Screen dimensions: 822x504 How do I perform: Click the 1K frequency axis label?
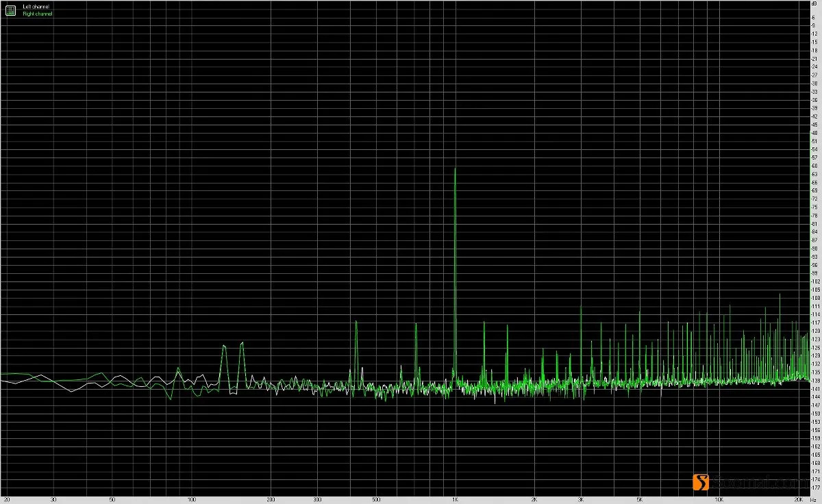click(455, 499)
